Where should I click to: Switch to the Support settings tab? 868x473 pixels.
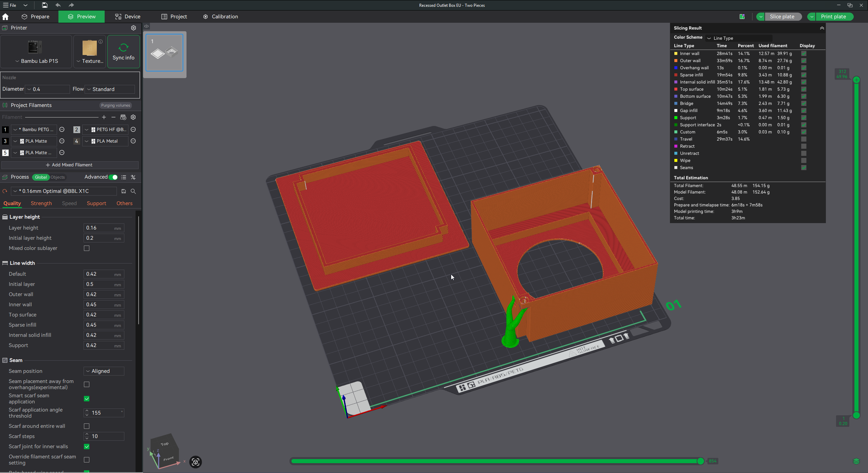click(96, 203)
